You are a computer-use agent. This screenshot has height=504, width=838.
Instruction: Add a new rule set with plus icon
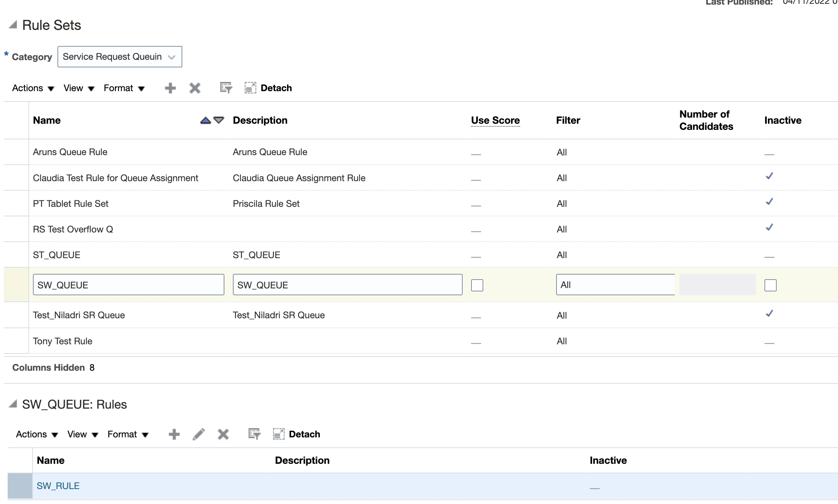pos(170,88)
